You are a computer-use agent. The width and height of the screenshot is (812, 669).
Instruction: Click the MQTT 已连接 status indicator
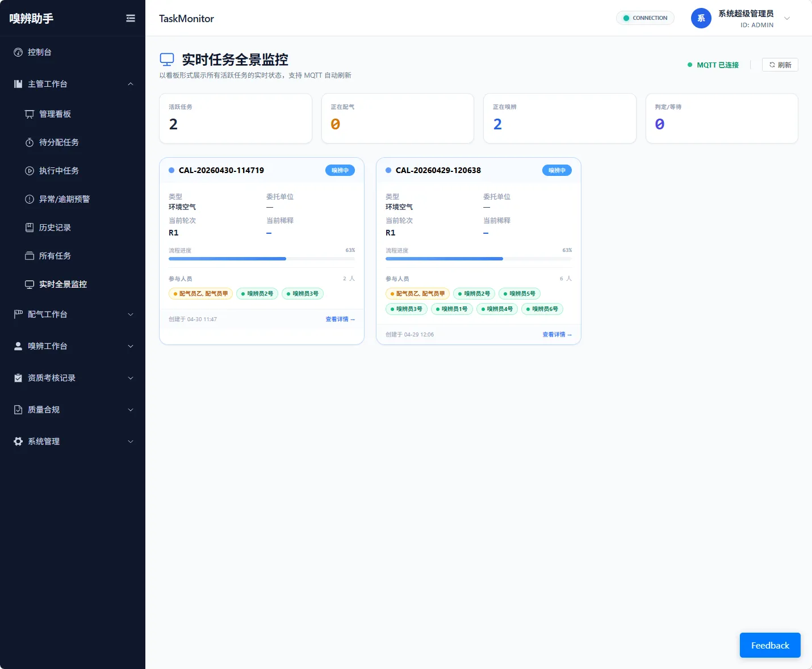pyautogui.click(x=713, y=65)
